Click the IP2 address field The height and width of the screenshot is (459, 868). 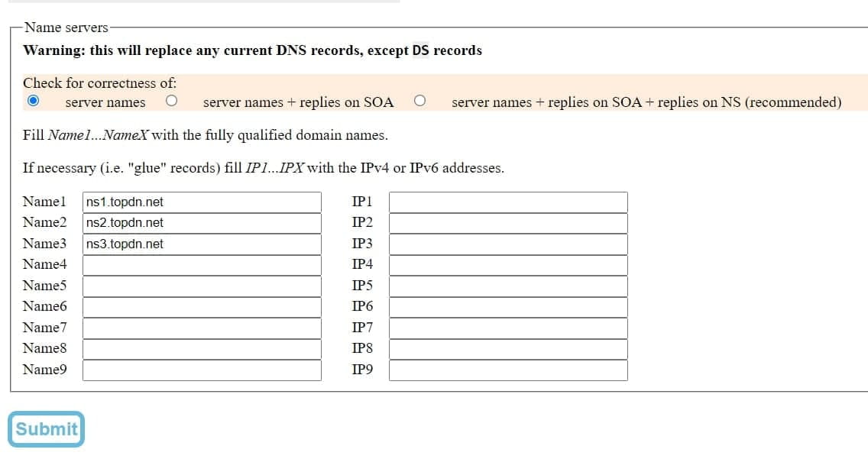[x=508, y=224]
